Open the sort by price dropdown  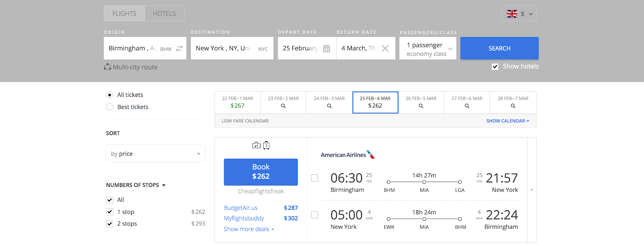155,154
